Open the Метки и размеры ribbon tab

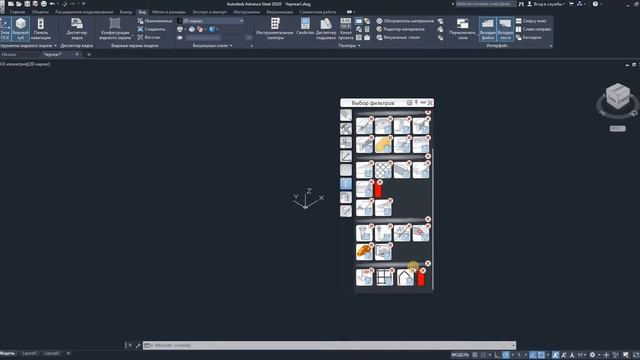coord(169,12)
